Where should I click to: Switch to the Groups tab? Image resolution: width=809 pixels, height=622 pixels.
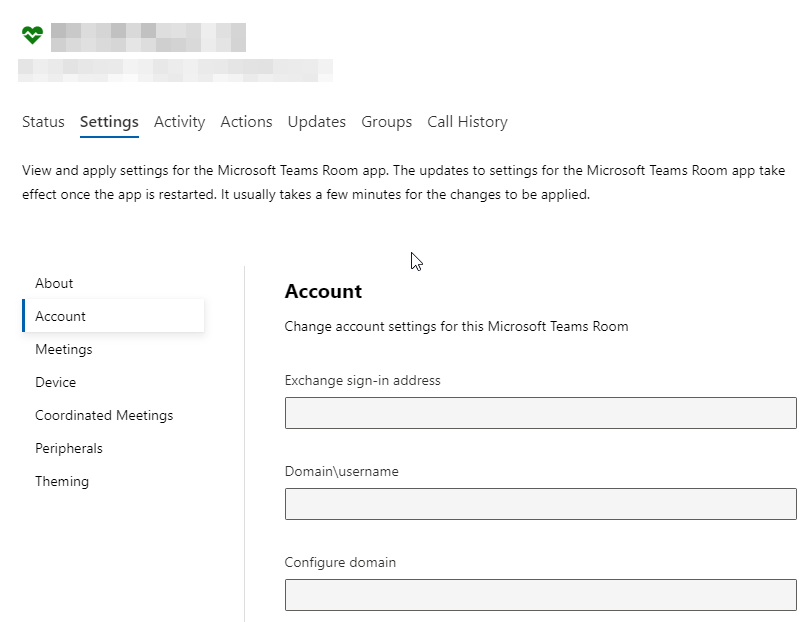pyautogui.click(x=386, y=122)
